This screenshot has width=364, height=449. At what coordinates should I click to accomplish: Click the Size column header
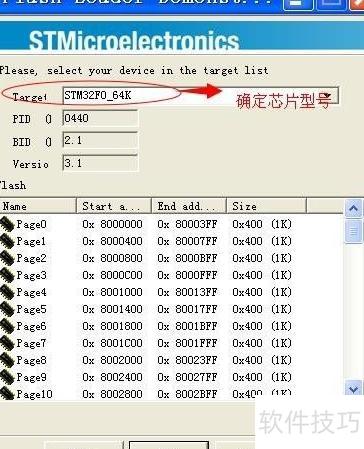click(x=266, y=206)
